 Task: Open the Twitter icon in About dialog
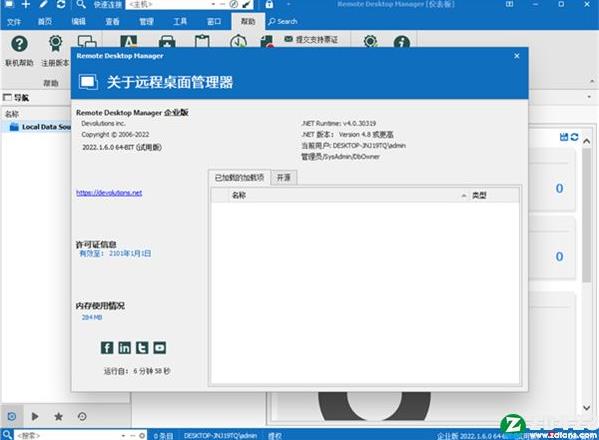[x=142, y=348]
